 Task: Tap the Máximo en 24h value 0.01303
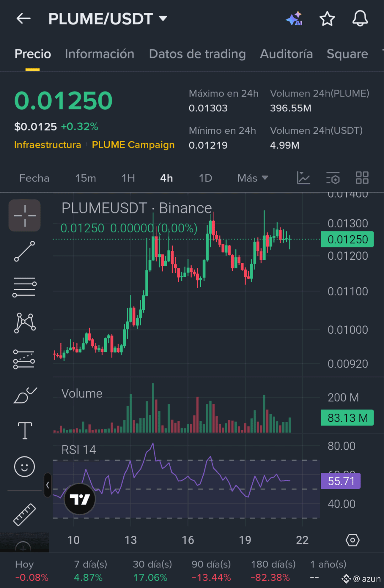pyautogui.click(x=208, y=108)
